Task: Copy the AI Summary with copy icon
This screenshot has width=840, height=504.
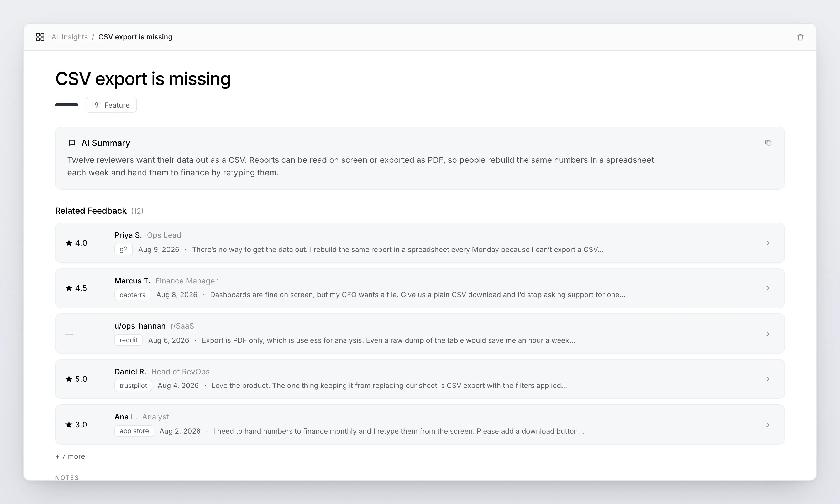Action: pyautogui.click(x=768, y=143)
